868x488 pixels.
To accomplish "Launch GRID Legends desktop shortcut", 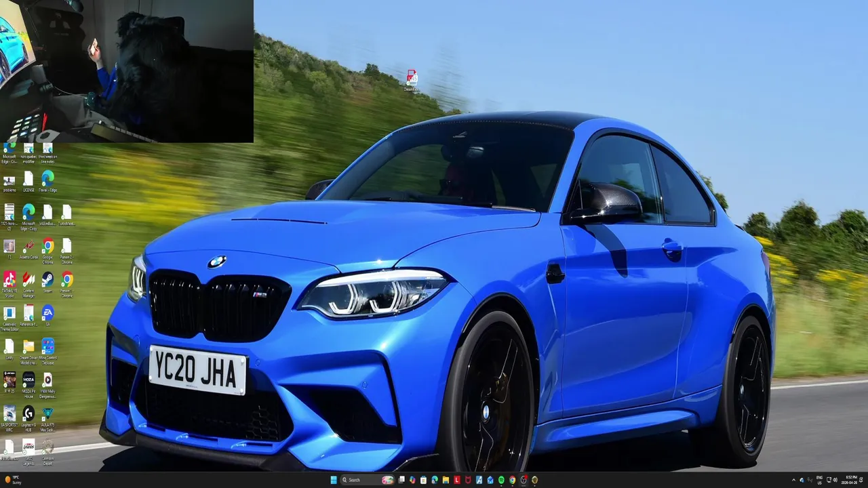I will coord(28,451).
